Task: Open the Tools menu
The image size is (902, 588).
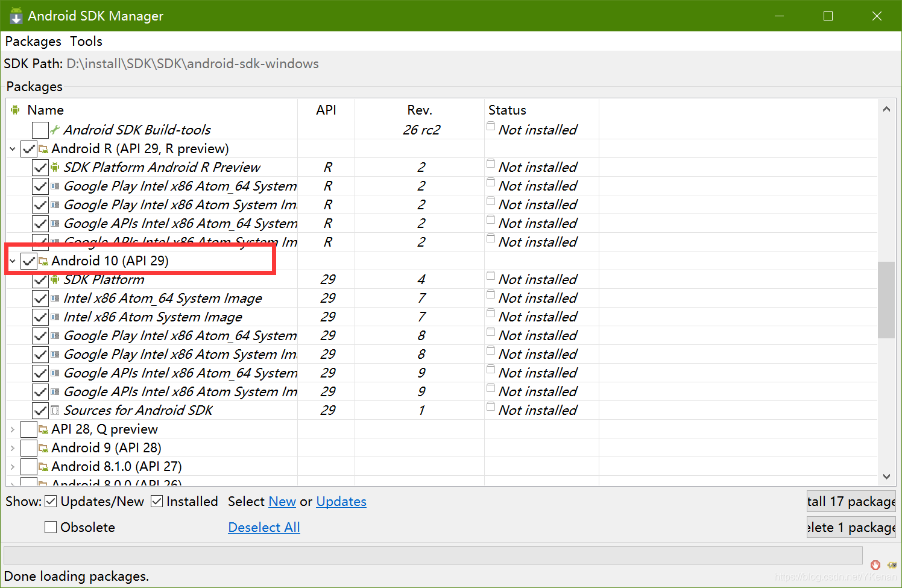Action: pos(86,42)
